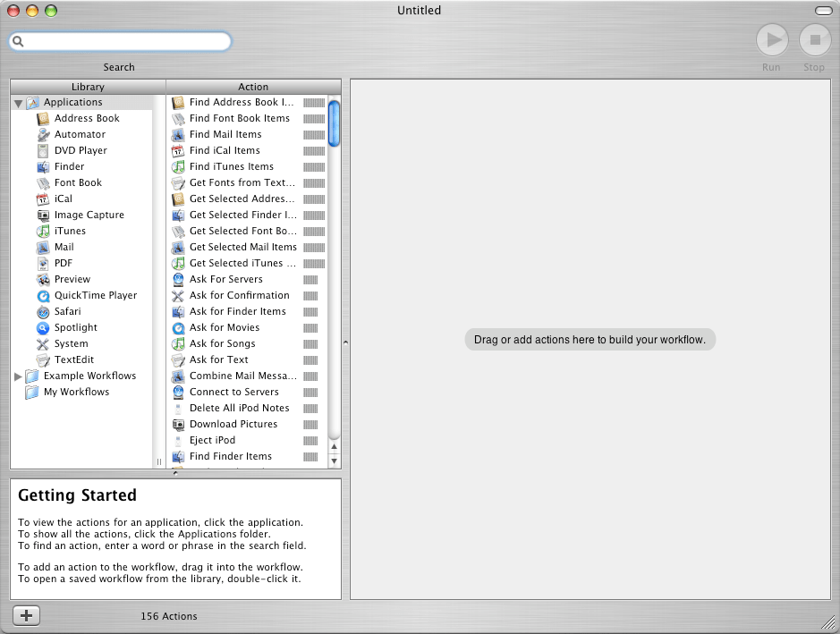This screenshot has height=634, width=840.
Task: Select Get Fonts from Text action
Action: point(248,182)
